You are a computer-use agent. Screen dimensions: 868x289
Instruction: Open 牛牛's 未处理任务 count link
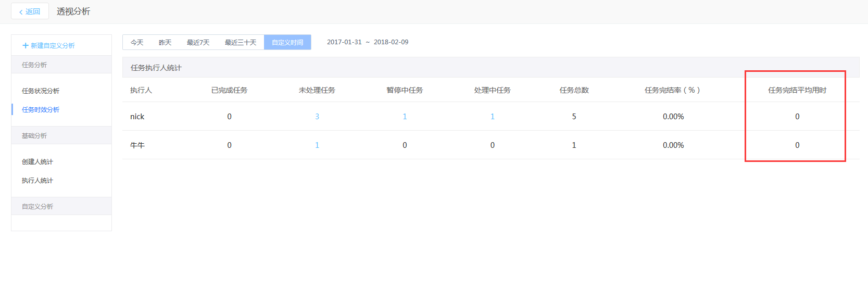coord(317,145)
